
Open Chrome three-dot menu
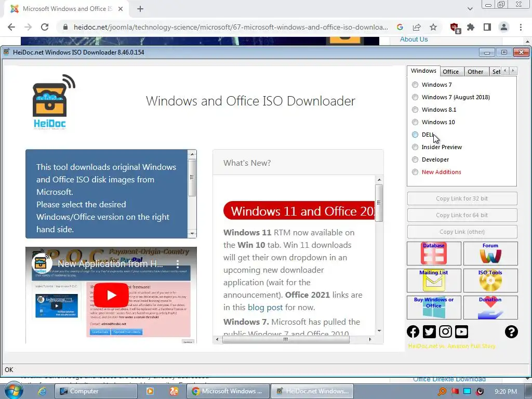(521, 27)
